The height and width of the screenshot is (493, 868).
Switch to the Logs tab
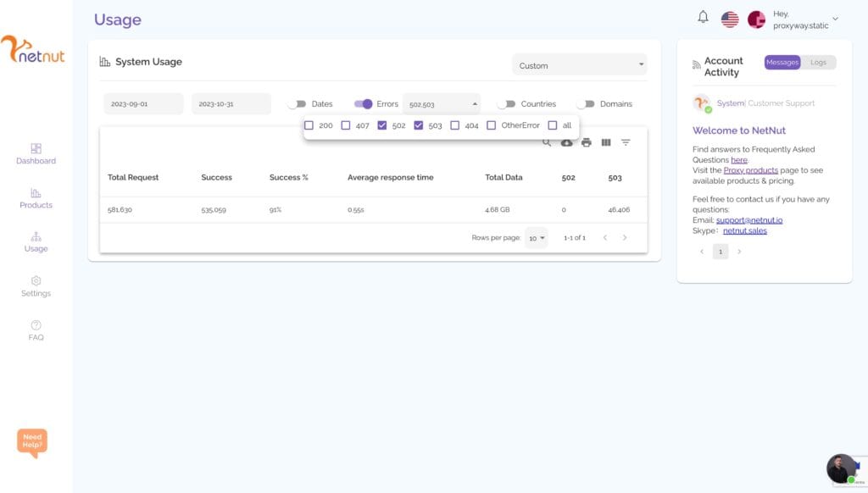point(819,62)
